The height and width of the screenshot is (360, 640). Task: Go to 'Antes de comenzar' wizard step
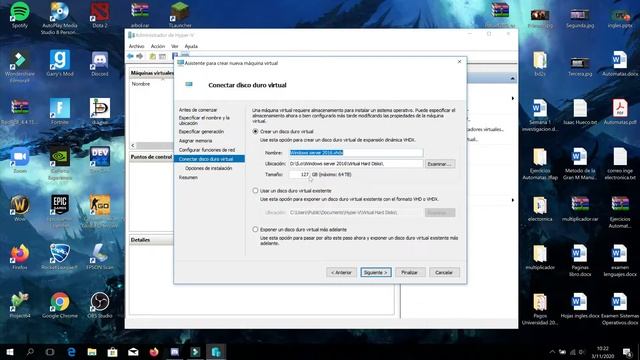(198, 110)
